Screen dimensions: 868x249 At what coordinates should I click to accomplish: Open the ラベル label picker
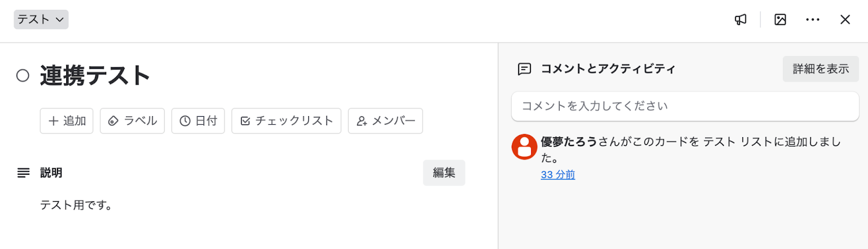pos(132,121)
